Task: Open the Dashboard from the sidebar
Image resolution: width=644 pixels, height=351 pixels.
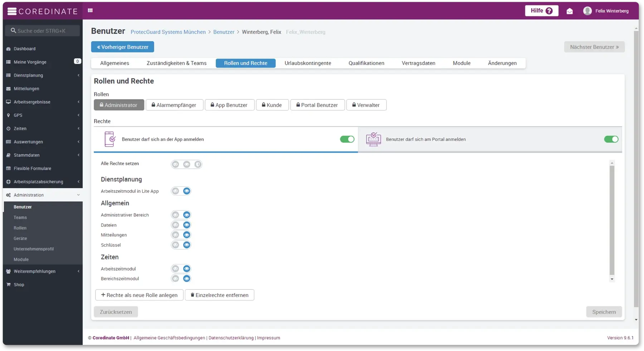Action: click(25, 49)
